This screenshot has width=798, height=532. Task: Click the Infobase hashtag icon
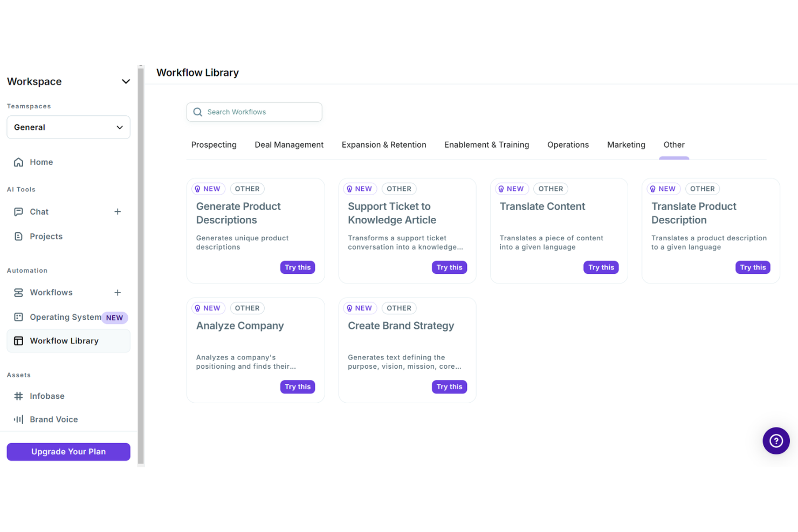(x=19, y=396)
